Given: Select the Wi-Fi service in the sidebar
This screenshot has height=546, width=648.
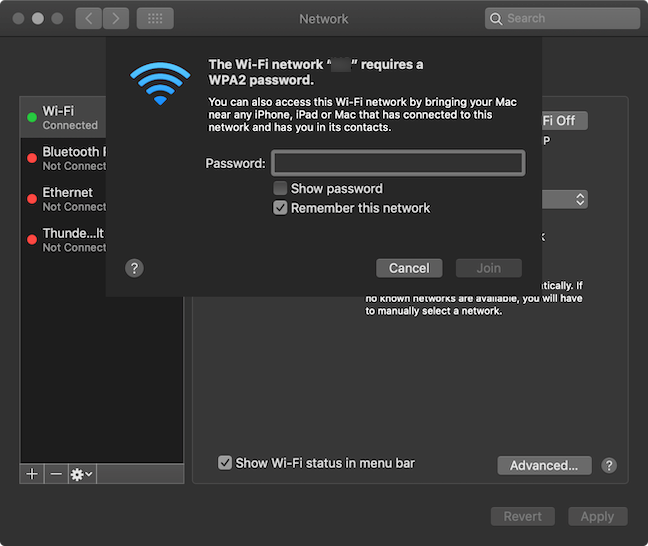Looking at the screenshot, I should [x=63, y=117].
